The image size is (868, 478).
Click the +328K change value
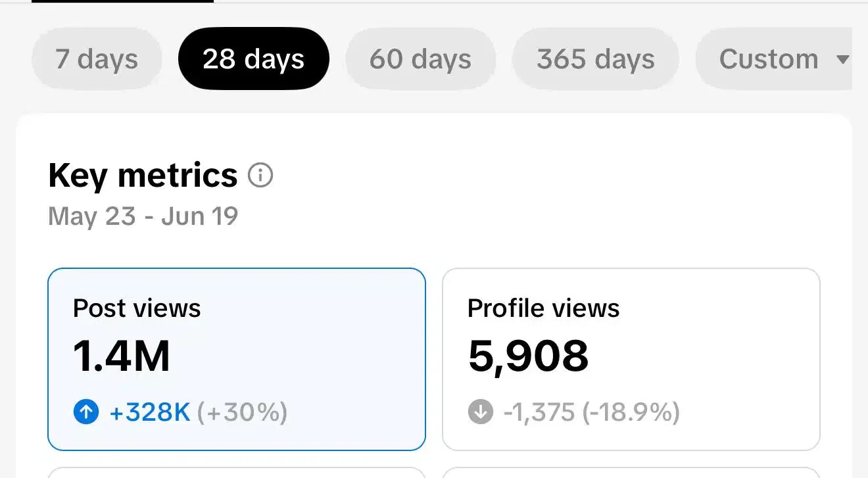click(x=150, y=412)
